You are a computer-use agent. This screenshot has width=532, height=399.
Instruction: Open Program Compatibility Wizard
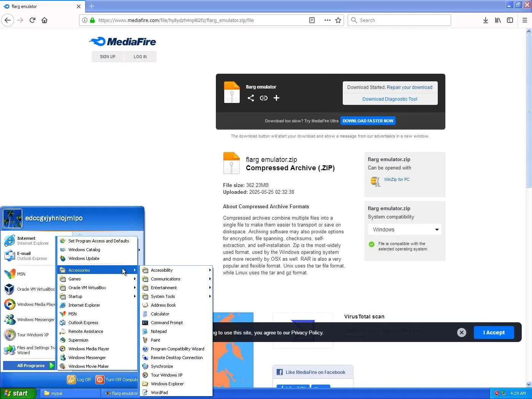point(176,349)
